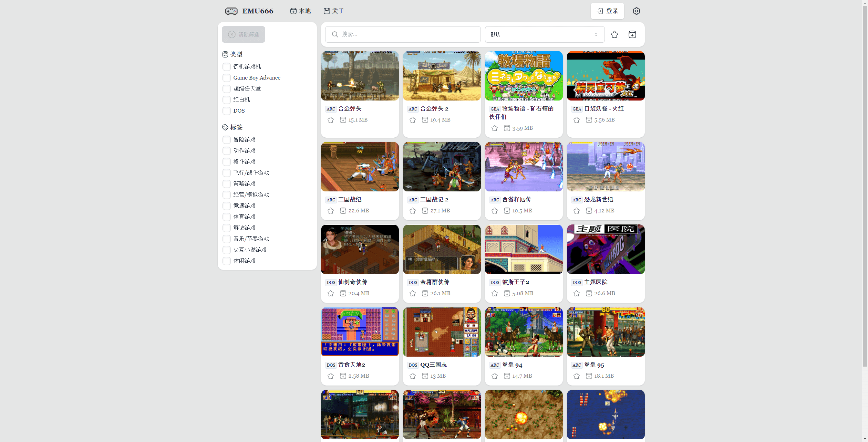Check the 格斗游戏 tag
The image size is (868, 442).
click(x=227, y=161)
